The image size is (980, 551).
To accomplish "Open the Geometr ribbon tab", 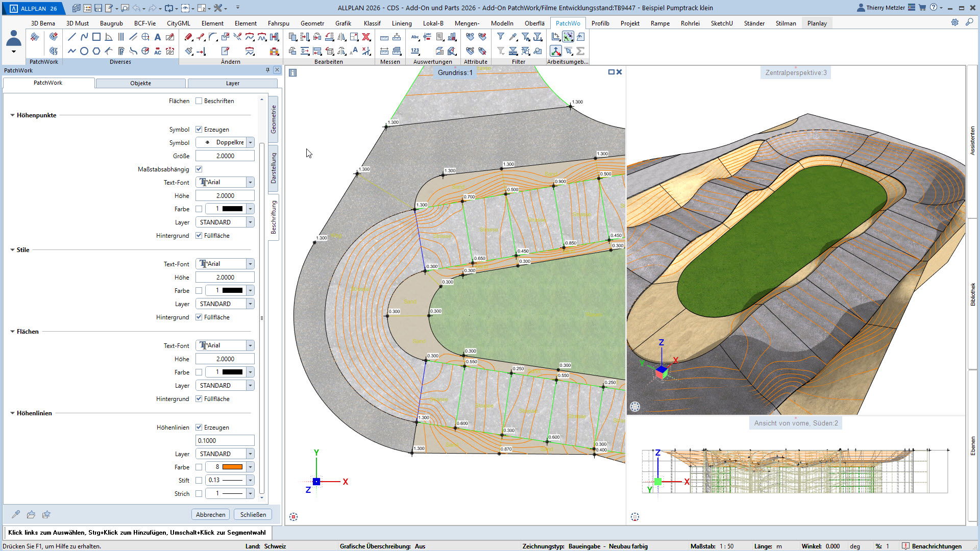I will pyautogui.click(x=312, y=23).
